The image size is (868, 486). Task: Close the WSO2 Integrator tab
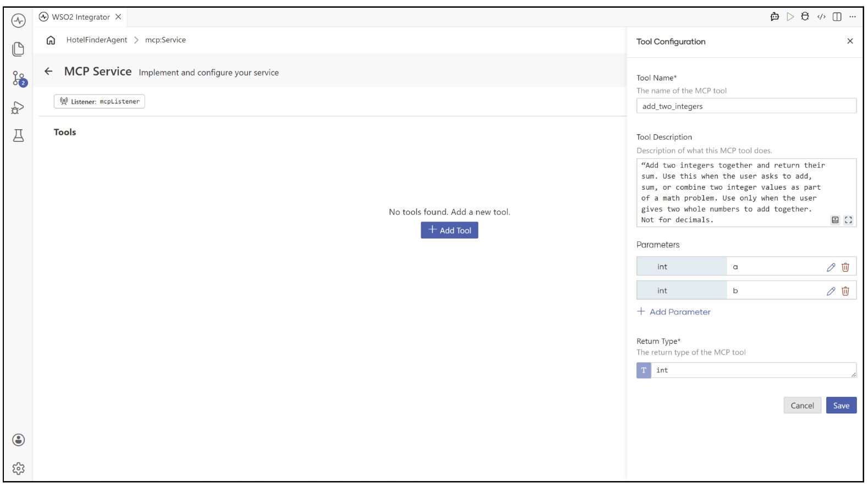click(118, 17)
